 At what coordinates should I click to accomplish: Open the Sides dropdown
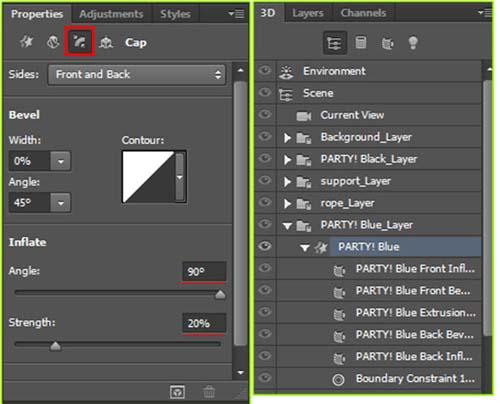click(x=137, y=74)
